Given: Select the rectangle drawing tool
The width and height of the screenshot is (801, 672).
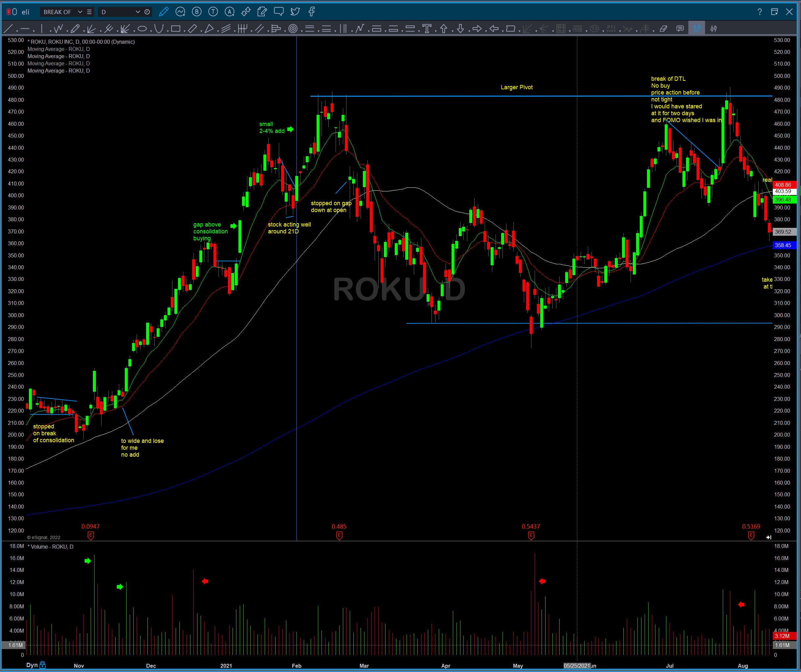Looking at the screenshot, I should click(x=175, y=29).
